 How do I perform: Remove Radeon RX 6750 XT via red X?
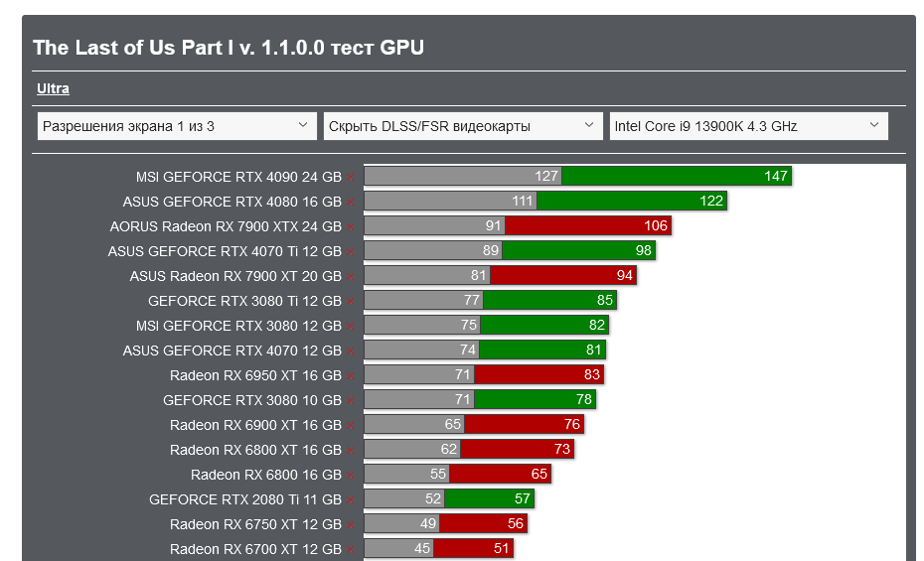[x=350, y=524]
